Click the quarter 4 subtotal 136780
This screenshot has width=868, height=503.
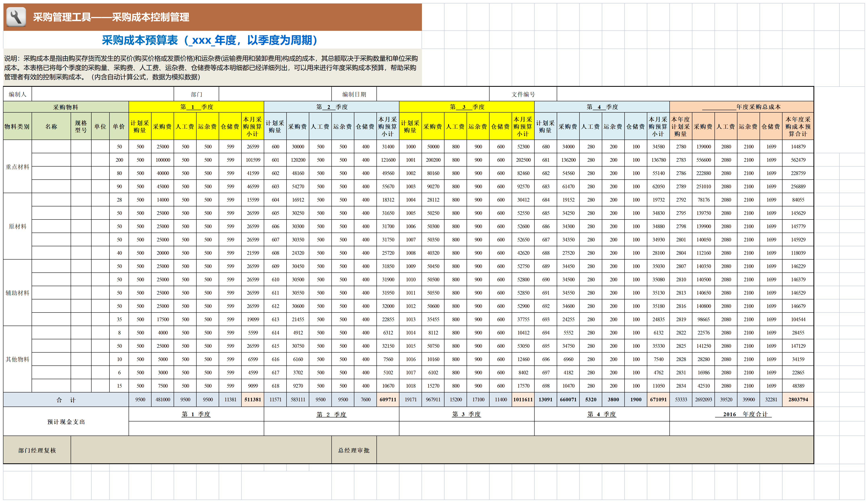658,160
